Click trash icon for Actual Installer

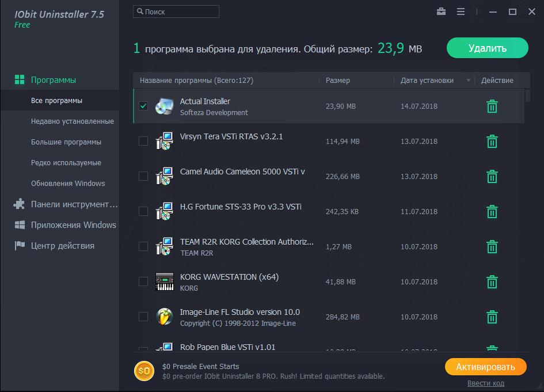click(492, 106)
